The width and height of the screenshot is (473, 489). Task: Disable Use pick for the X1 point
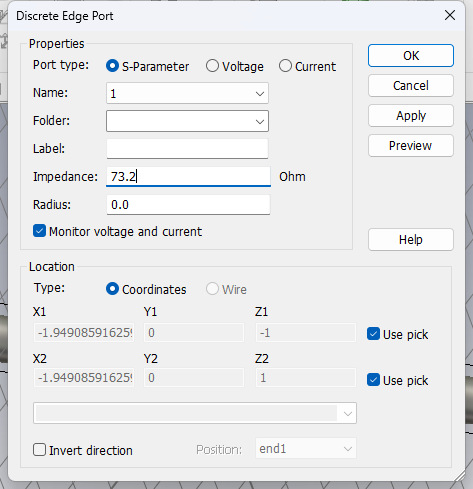(x=373, y=334)
